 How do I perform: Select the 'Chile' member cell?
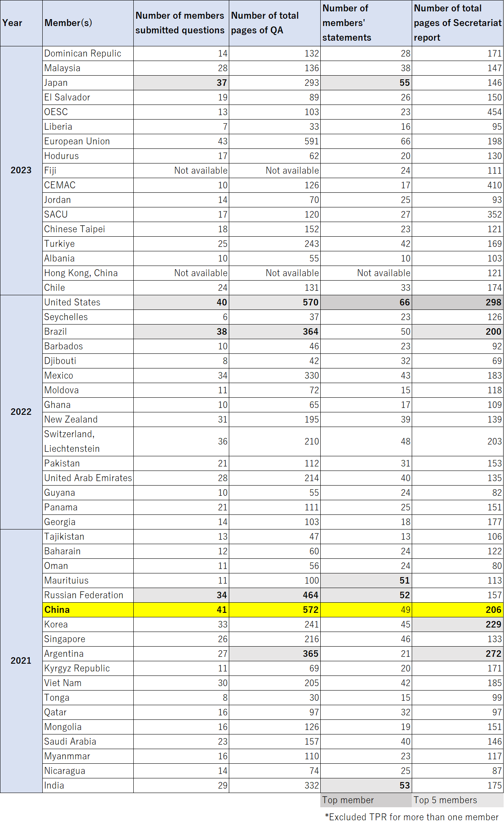(88, 288)
